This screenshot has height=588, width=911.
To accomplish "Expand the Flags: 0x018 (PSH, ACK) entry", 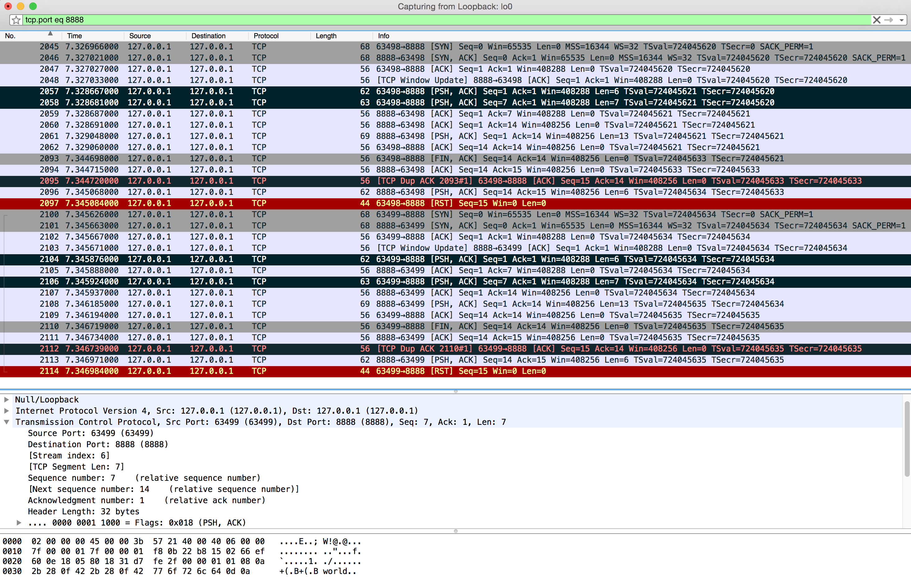I will click(19, 522).
